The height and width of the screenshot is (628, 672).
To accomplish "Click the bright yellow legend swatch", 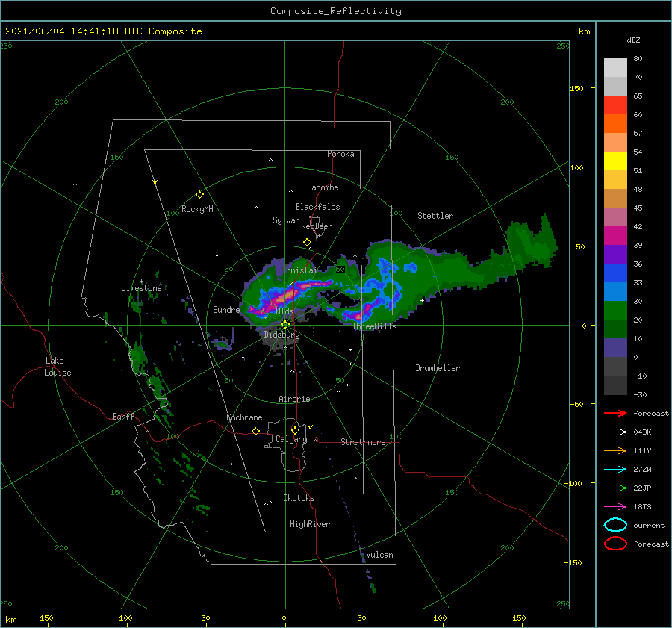I will tap(615, 161).
